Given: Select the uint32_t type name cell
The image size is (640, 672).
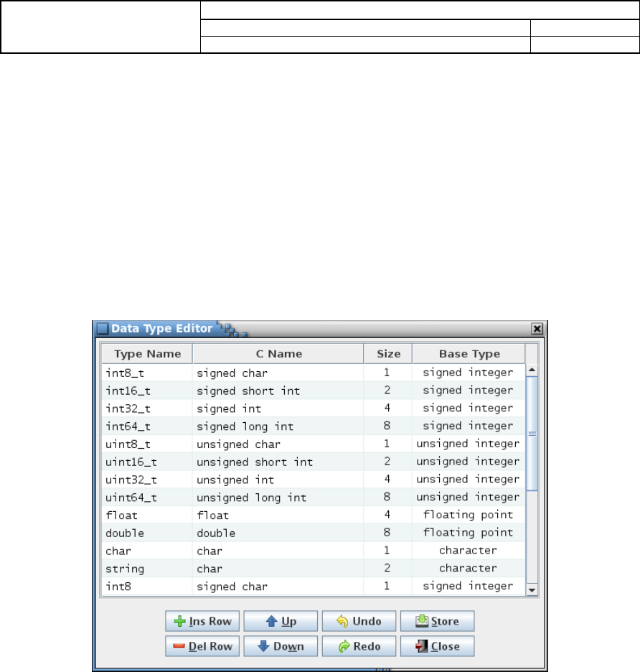Looking at the screenshot, I should click(x=147, y=480).
